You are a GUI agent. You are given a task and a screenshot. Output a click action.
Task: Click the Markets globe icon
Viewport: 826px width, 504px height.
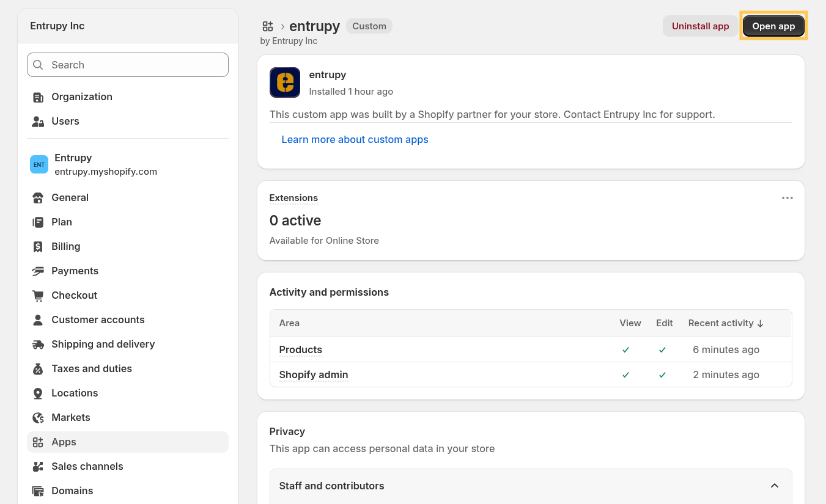[x=38, y=418]
